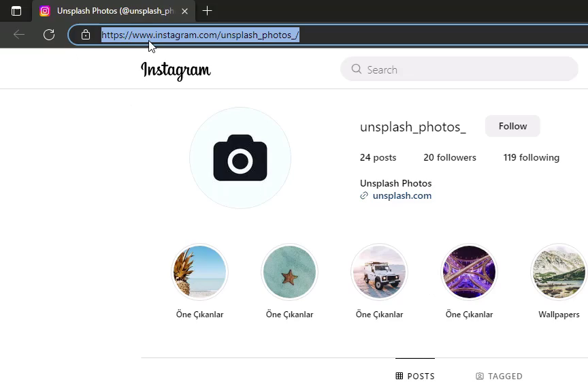
Task: Switch to the TAGGED tab
Action: click(x=499, y=376)
